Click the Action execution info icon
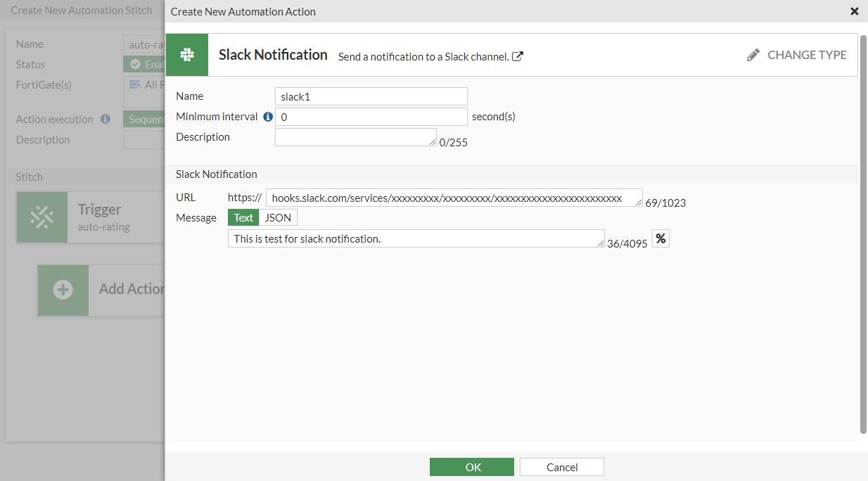 (x=106, y=120)
